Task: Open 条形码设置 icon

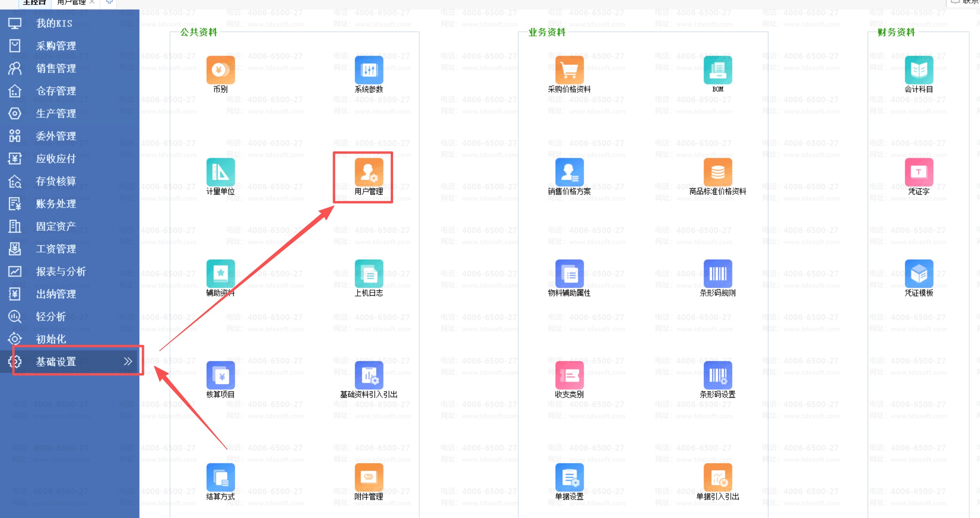Action: coord(717,375)
